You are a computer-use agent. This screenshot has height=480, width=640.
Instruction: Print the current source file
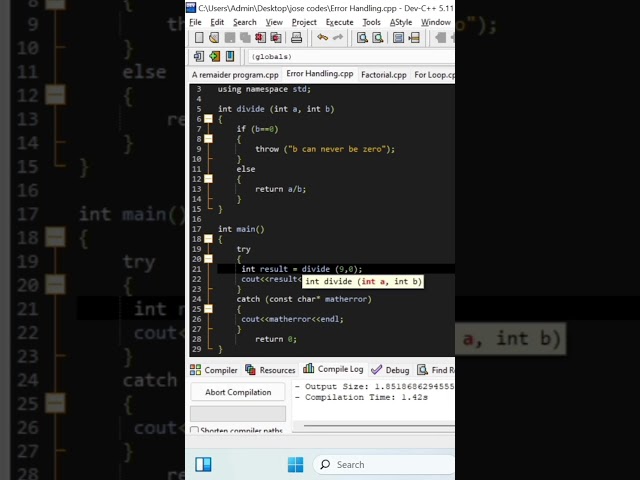[296, 38]
